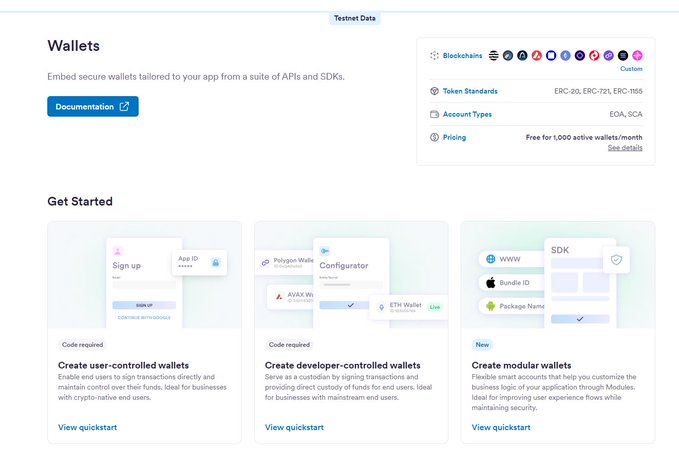Click See details under pricing
This screenshot has height=462, width=679.
pyautogui.click(x=625, y=148)
